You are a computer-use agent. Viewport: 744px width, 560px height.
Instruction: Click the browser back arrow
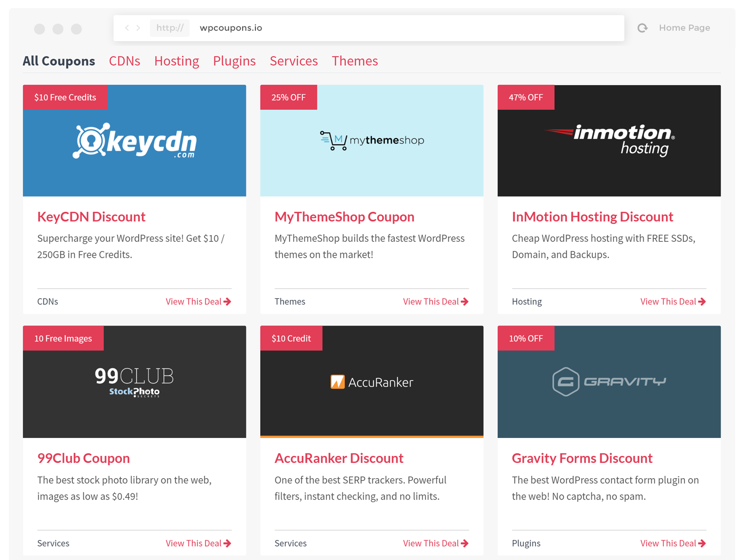pyautogui.click(x=127, y=28)
